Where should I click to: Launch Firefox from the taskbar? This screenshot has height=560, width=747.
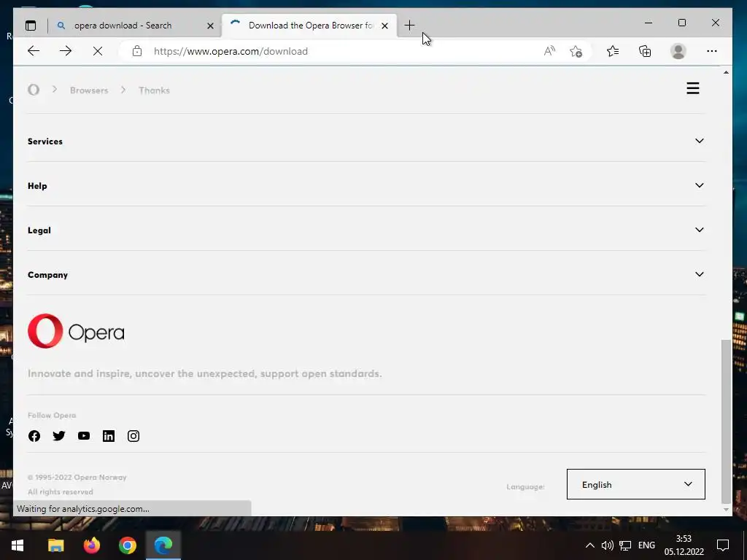(91, 545)
